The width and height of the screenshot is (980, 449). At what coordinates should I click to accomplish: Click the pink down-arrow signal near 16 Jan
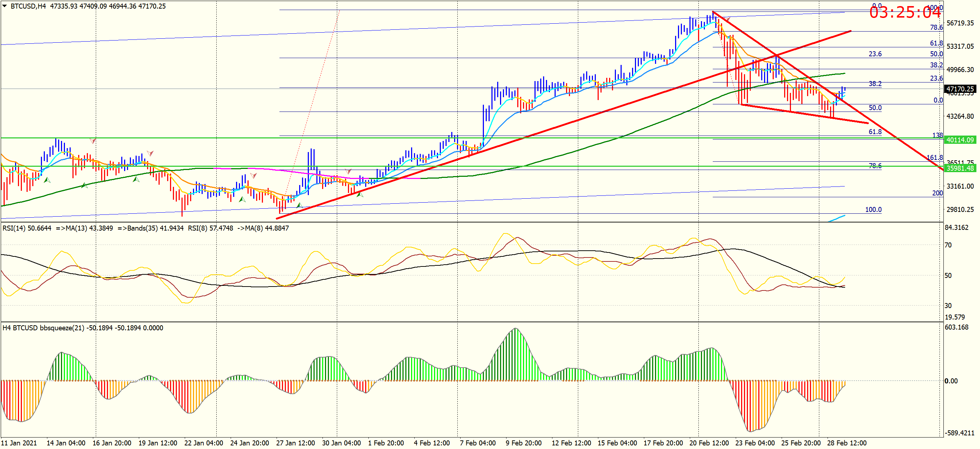point(93,141)
